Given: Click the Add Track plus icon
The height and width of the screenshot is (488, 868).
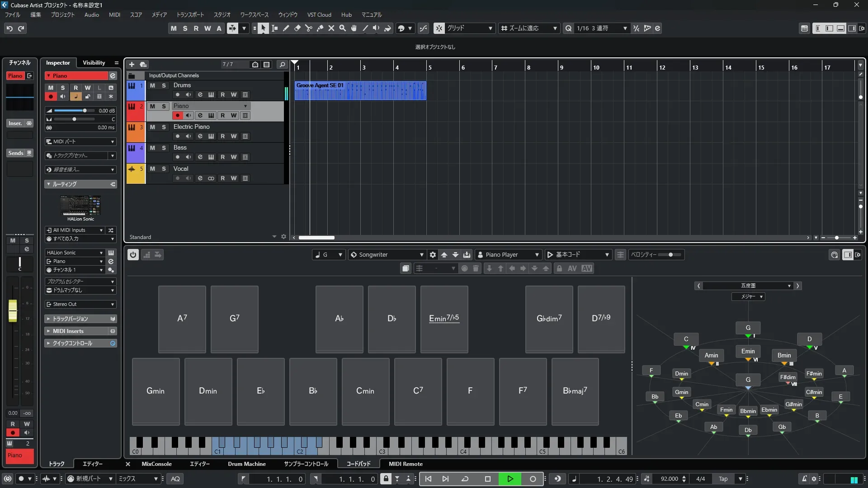Looking at the screenshot, I should [x=132, y=64].
